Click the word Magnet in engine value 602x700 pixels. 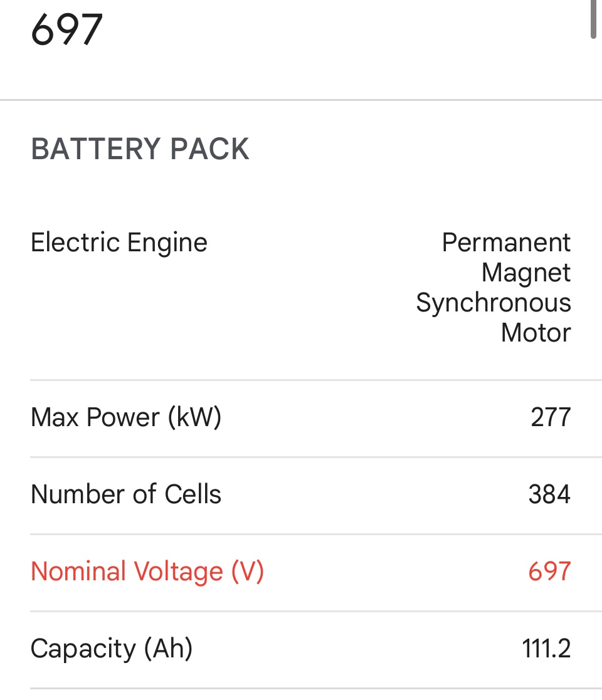[x=526, y=273]
